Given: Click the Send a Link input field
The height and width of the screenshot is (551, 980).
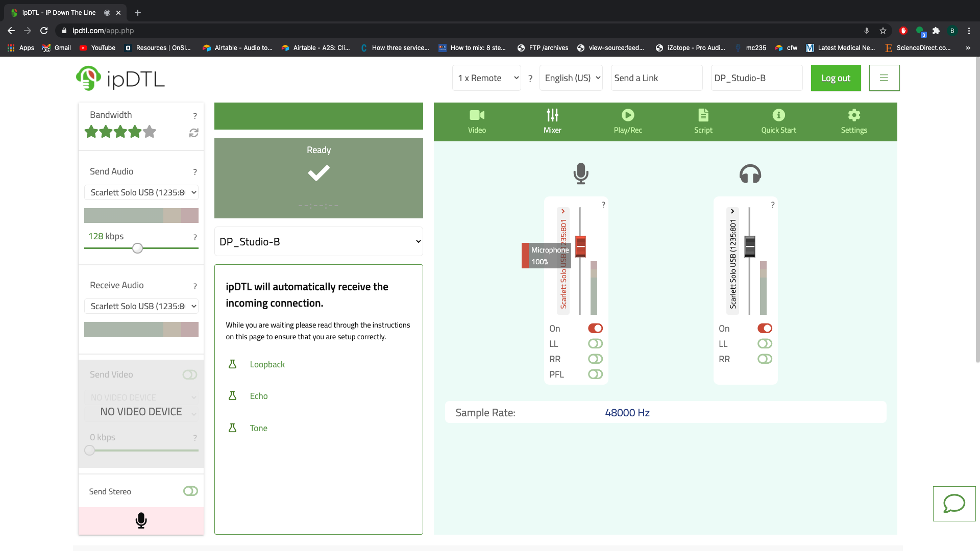Looking at the screenshot, I should click(x=657, y=78).
